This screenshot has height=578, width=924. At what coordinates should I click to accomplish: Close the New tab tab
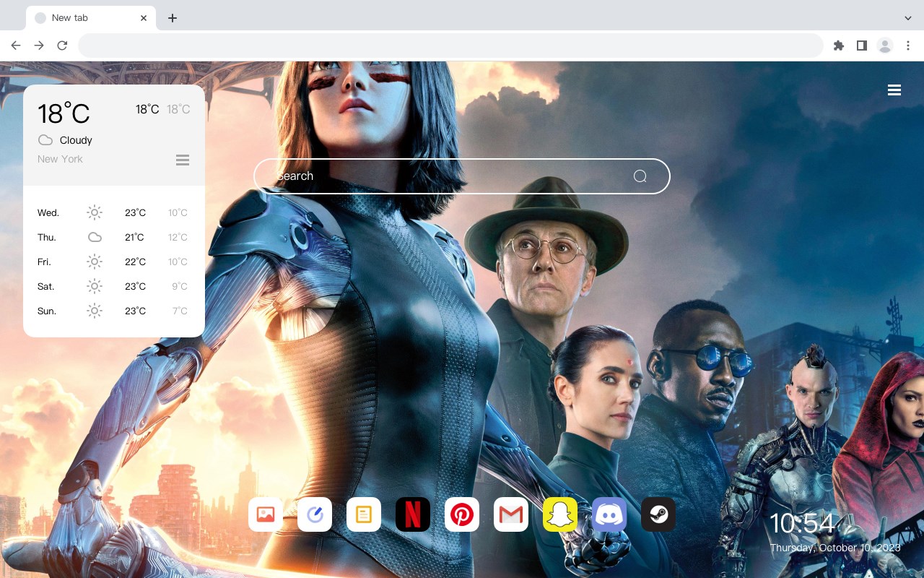click(144, 18)
